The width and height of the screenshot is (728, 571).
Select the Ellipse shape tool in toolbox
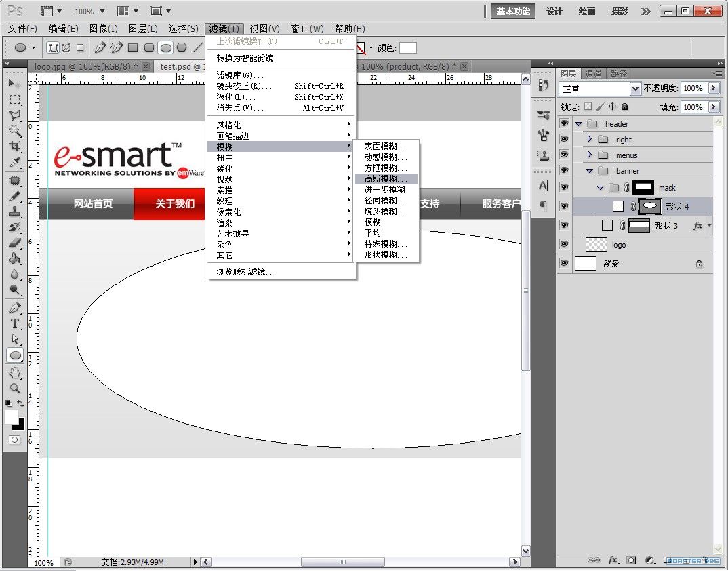tap(15, 355)
